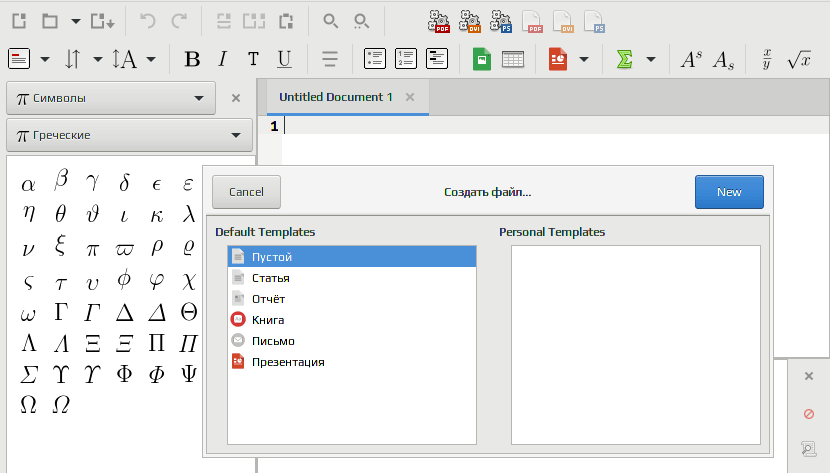Click the sectioning structure icon

pyautogui.click(x=19, y=59)
